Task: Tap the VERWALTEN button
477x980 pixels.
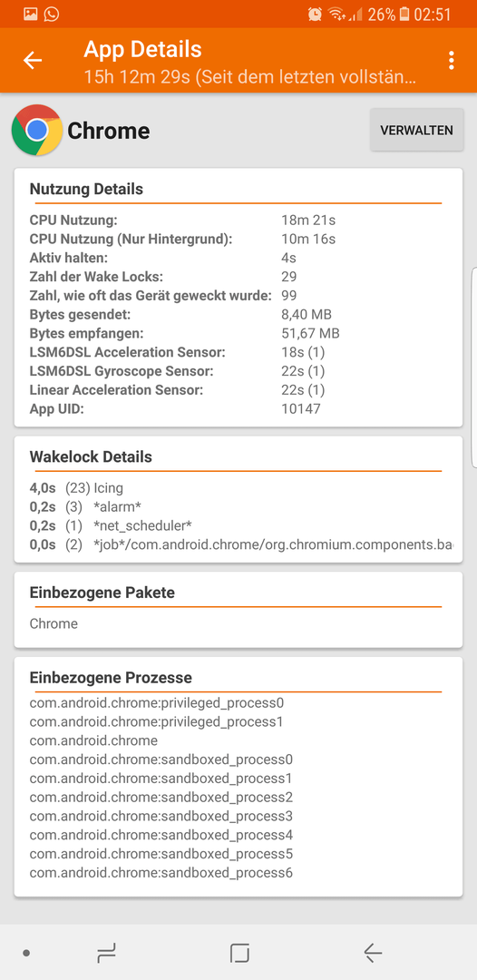Action: pyautogui.click(x=417, y=130)
